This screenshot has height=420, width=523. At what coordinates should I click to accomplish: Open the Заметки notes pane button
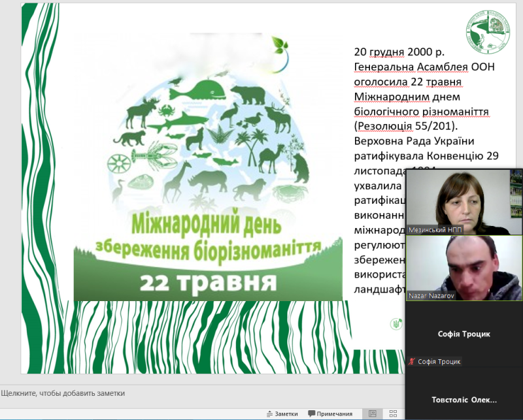[x=282, y=413]
